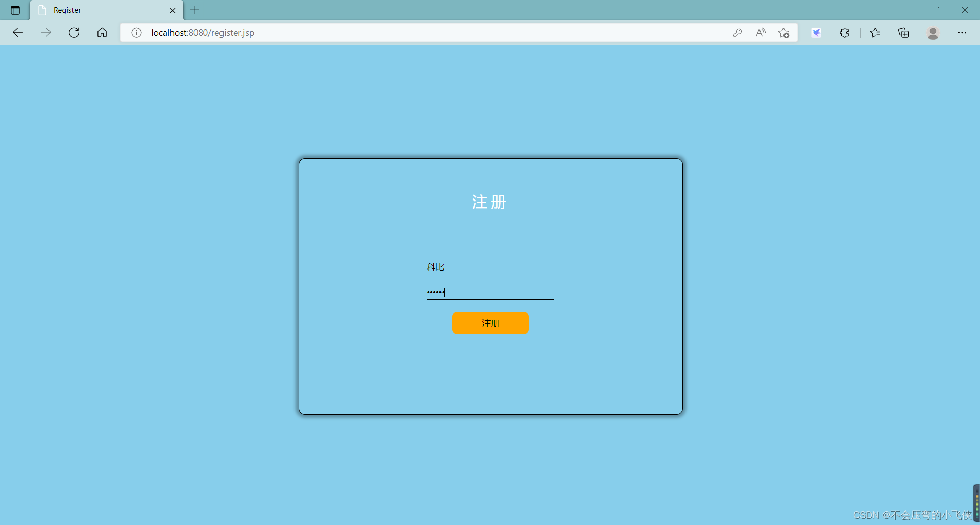Screen dimensions: 980x525
Task: Open the Favorites list
Action: tap(875, 33)
